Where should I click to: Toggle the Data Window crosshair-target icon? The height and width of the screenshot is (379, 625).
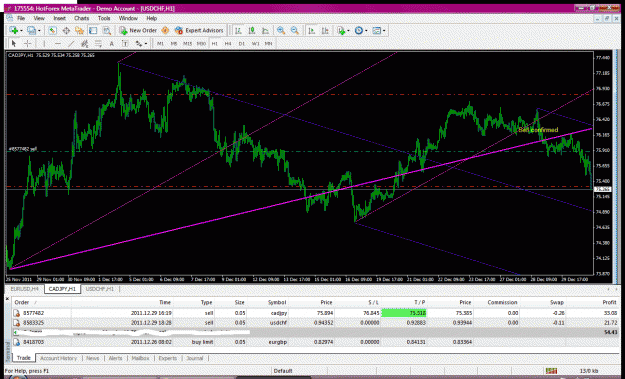pyautogui.click(x=66, y=30)
